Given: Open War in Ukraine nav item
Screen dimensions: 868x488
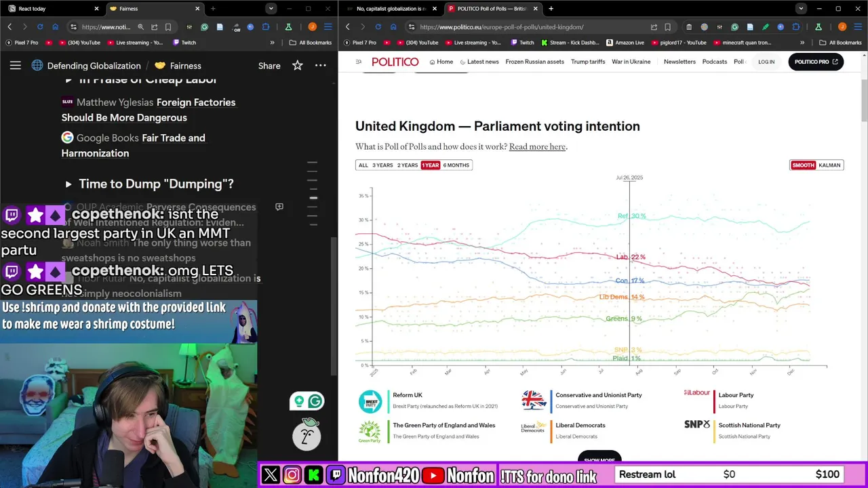Looking at the screenshot, I should (x=631, y=62).
